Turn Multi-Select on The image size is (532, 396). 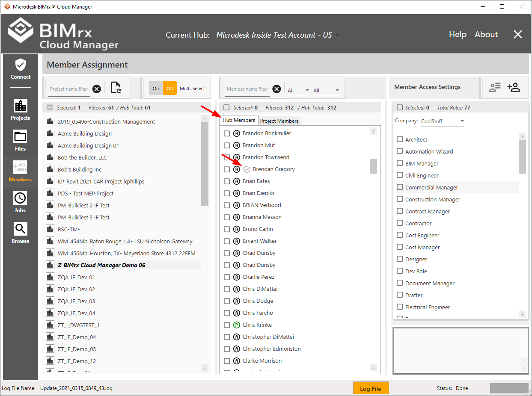(x=156, y=89)
